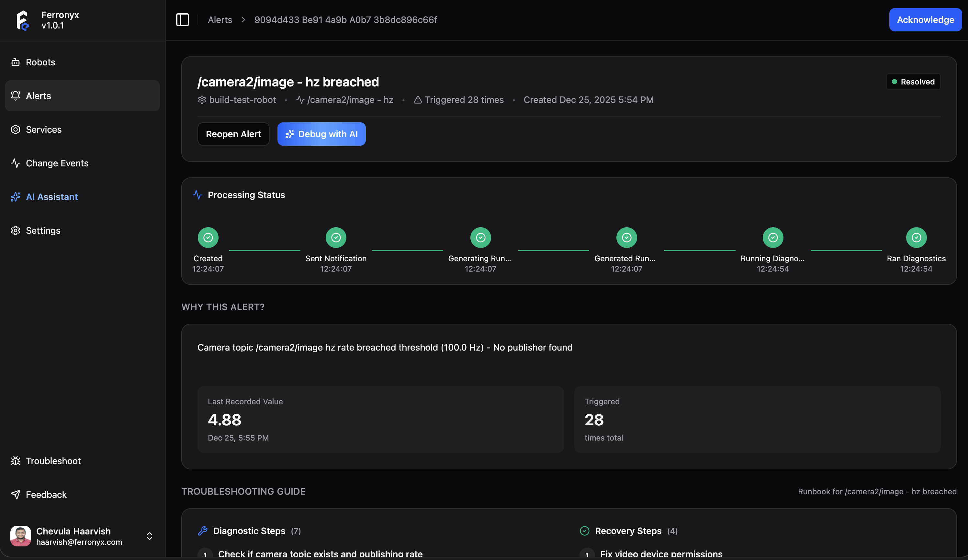Click the Reopen Alert button
968x560 pixels.
pos(233,134)
